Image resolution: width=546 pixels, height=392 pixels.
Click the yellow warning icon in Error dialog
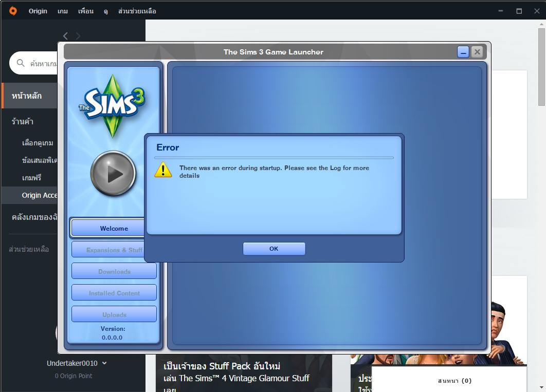[163, 170]
